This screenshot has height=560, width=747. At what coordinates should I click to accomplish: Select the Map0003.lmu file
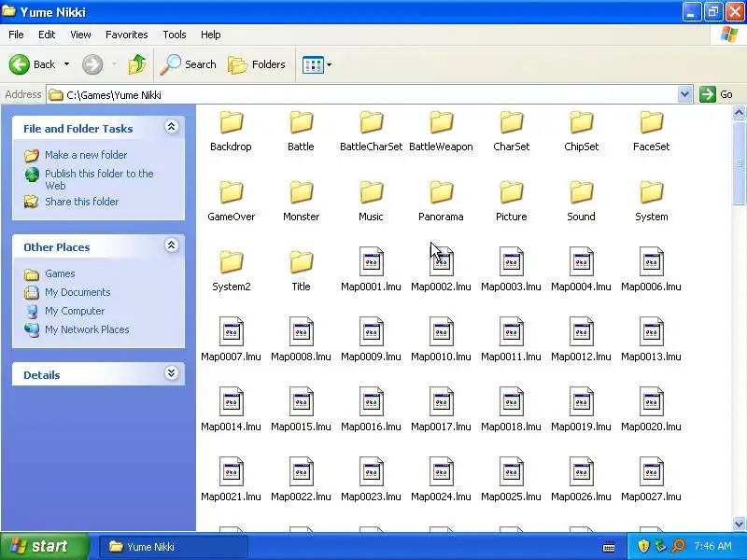(x=511, y=270)
